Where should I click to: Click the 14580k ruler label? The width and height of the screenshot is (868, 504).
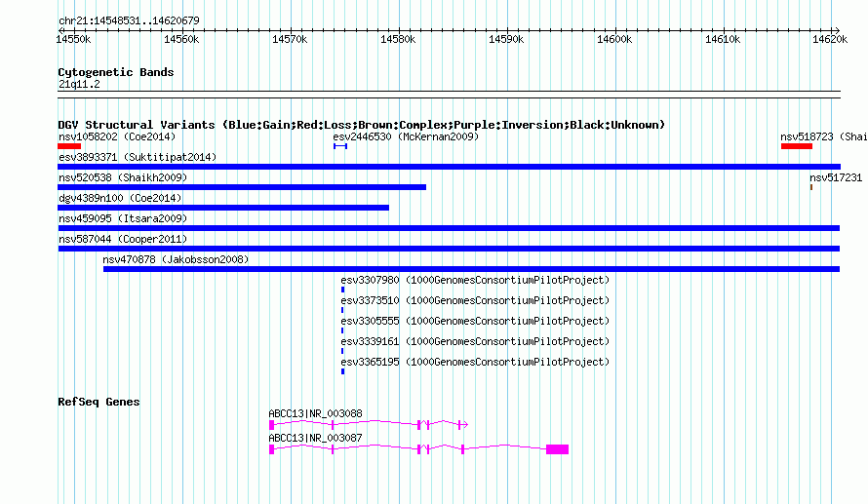pyautogui.click(x=398, y=39)
